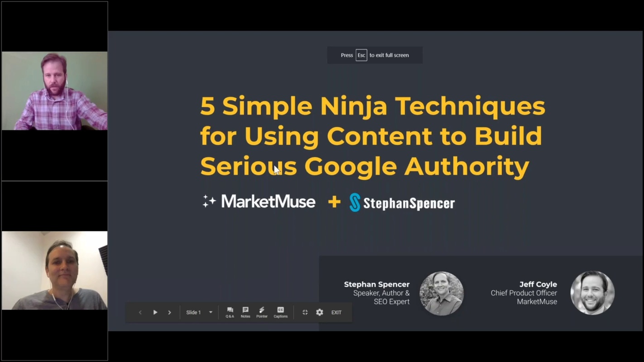This screenshot has height=362, width=644.
Task: Select Stephan Spencer's circular headshot
Action: 441,293
